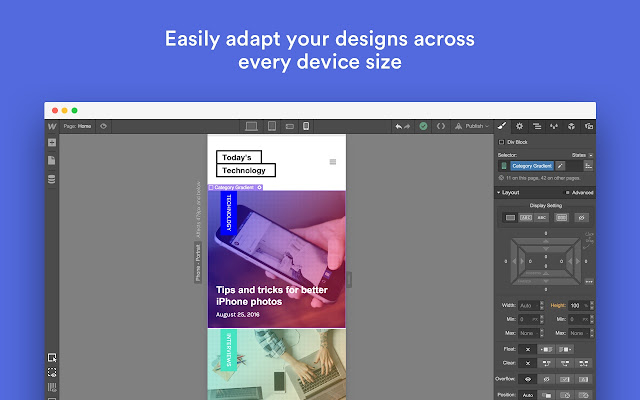Click the Max height None field
Image resolution: width=640 pixels, height=400 pixels.
click(x=579, y=333)
